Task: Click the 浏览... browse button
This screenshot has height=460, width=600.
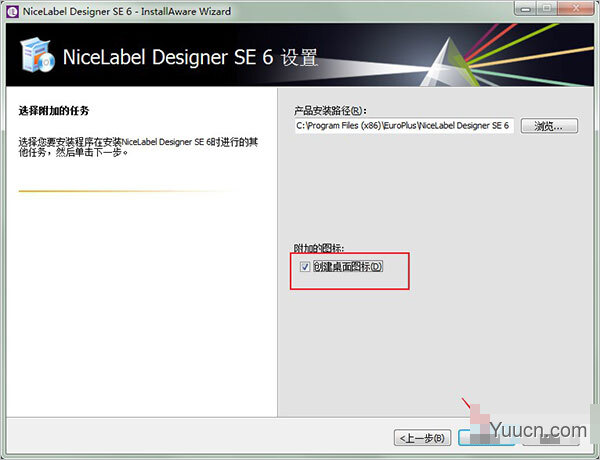Action: [549, 126]
